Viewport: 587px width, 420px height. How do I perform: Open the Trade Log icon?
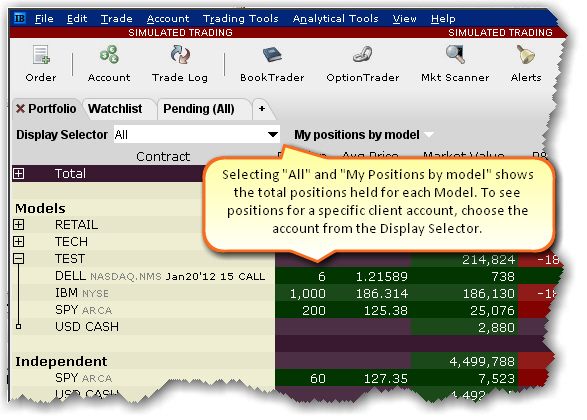click(x=180, y=55)
